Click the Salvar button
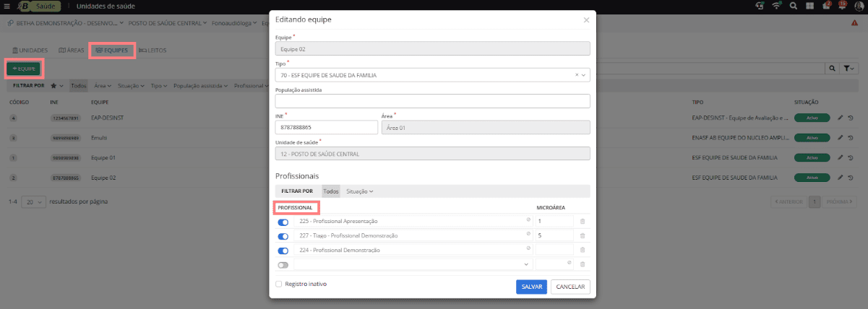This screenshot has height=309, width=868. [531, 287]
